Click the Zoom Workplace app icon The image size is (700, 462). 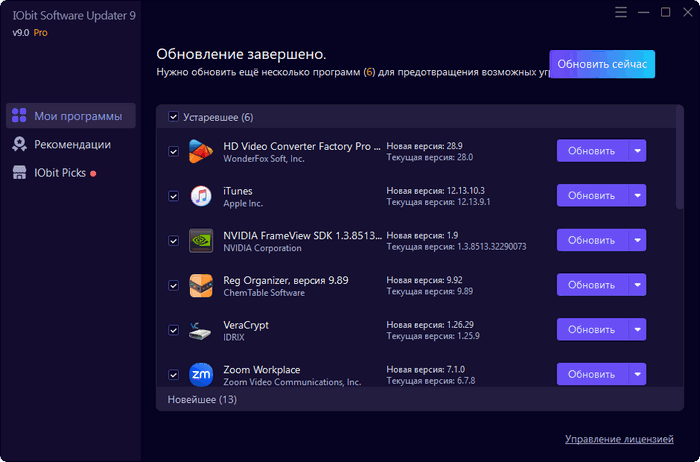point(201,375)
